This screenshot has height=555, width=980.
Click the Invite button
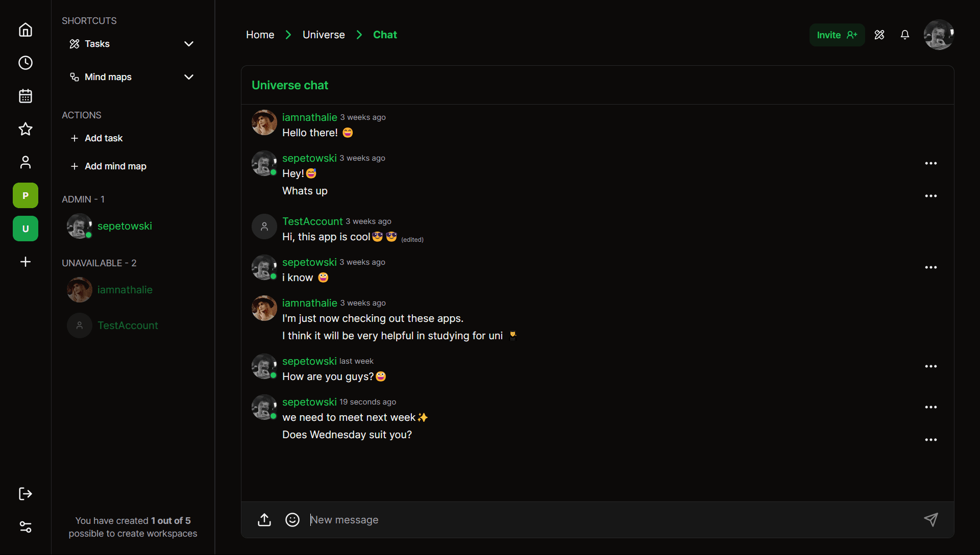(x=837, y=35)
